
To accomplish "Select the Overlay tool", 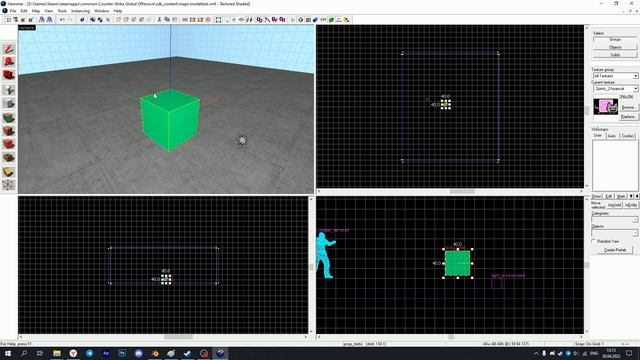I will point(9,158).
